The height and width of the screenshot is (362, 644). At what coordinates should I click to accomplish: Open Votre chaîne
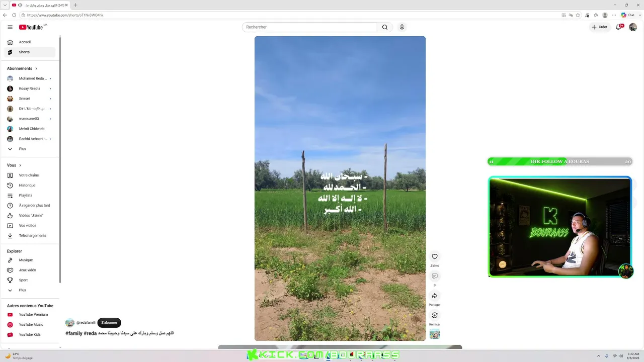click(30, 175)
